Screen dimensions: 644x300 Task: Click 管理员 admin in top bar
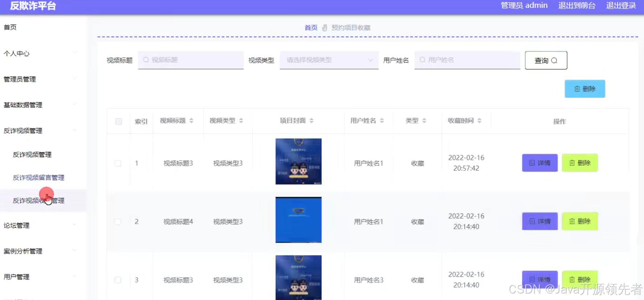click(524, 5)
